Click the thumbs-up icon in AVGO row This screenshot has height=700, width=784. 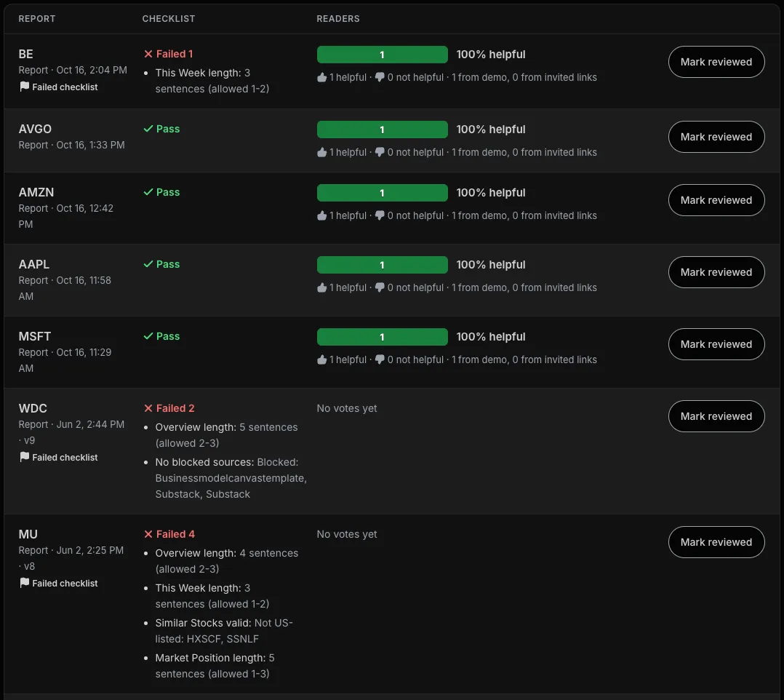click(x=322, y=152)
